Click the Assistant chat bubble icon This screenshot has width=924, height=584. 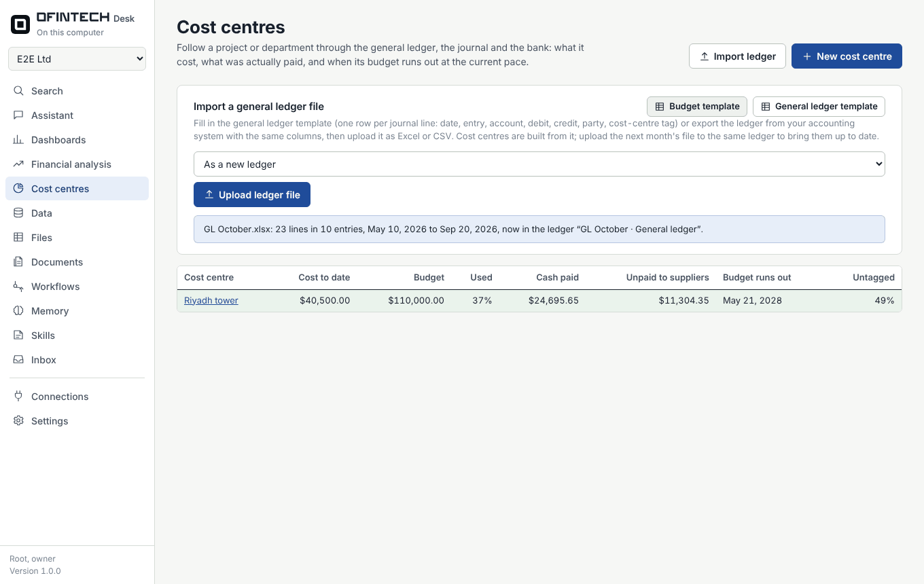click(x=18, y=115)
